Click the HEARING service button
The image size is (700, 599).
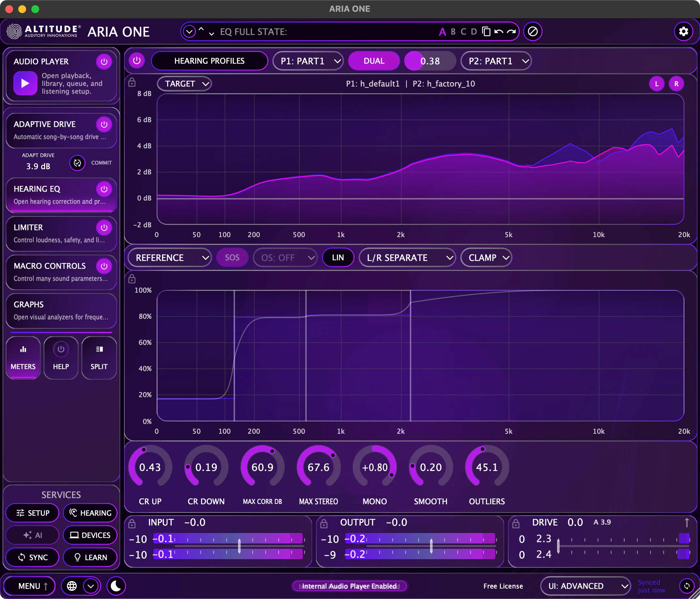coord(90,513)
